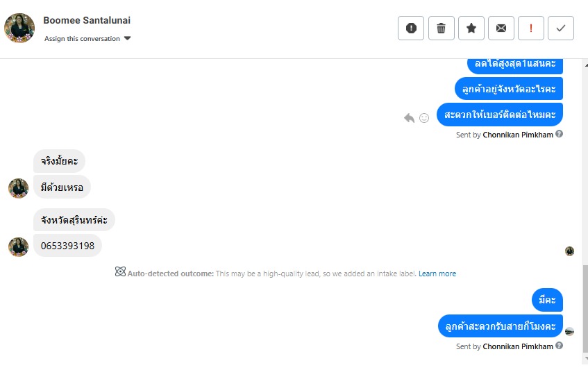Flag conversation with red exclamation mark icon

pyautogui.click(x=530, y=28)
